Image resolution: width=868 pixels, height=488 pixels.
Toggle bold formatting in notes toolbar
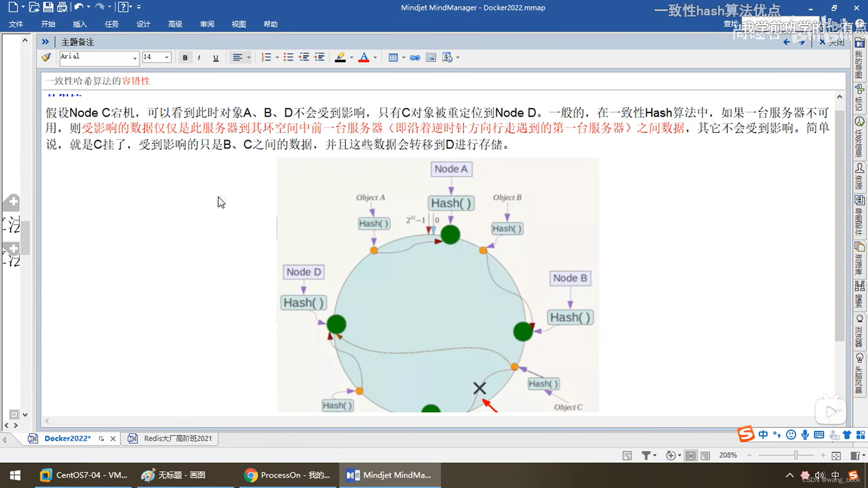click(185, 57)
